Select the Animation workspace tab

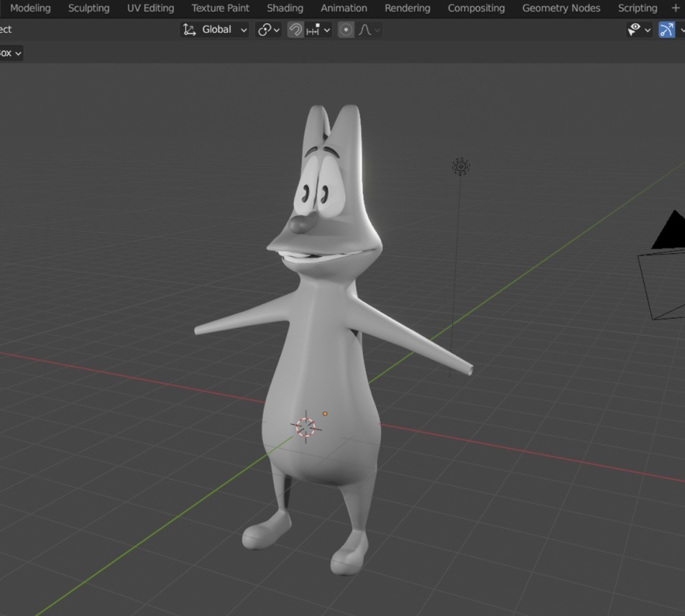(x=344, y=8)
